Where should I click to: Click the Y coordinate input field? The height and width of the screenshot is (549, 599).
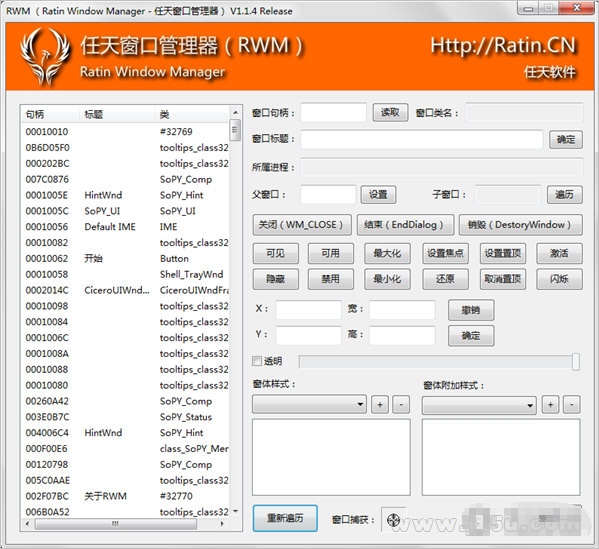pos(308,335)
